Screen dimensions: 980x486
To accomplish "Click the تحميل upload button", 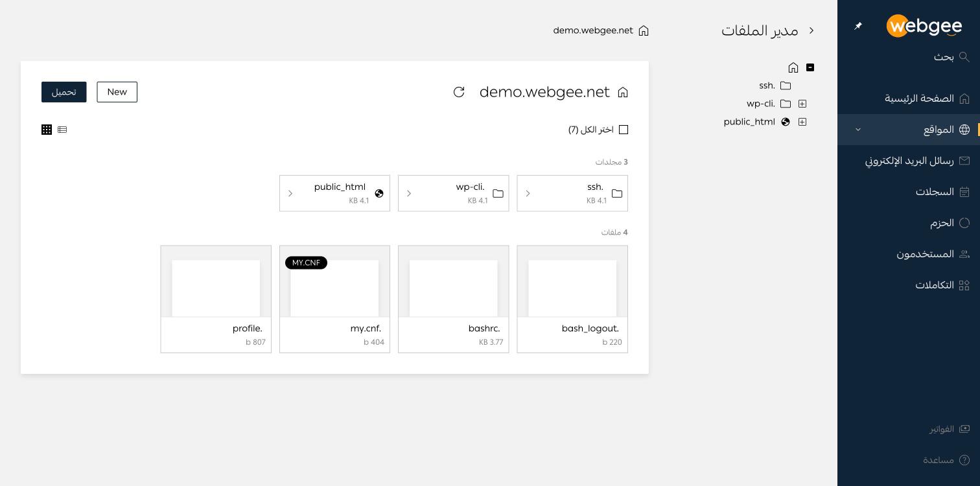I will click(64, 92).
